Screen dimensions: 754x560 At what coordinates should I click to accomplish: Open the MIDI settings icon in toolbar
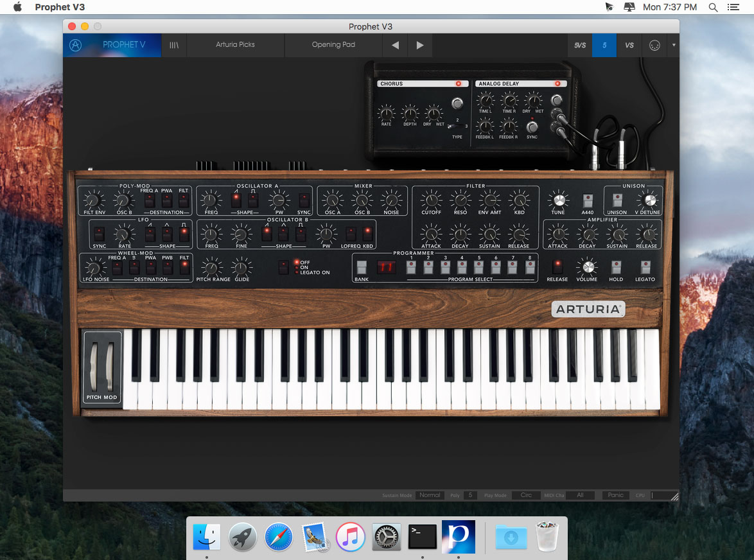pos(654,45)
